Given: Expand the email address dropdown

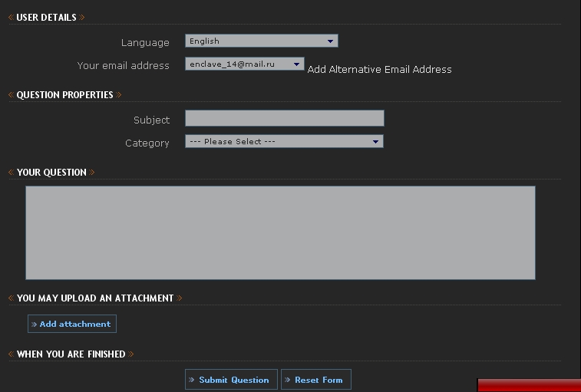Looking at the screenshot, I should tap(245, 64).
